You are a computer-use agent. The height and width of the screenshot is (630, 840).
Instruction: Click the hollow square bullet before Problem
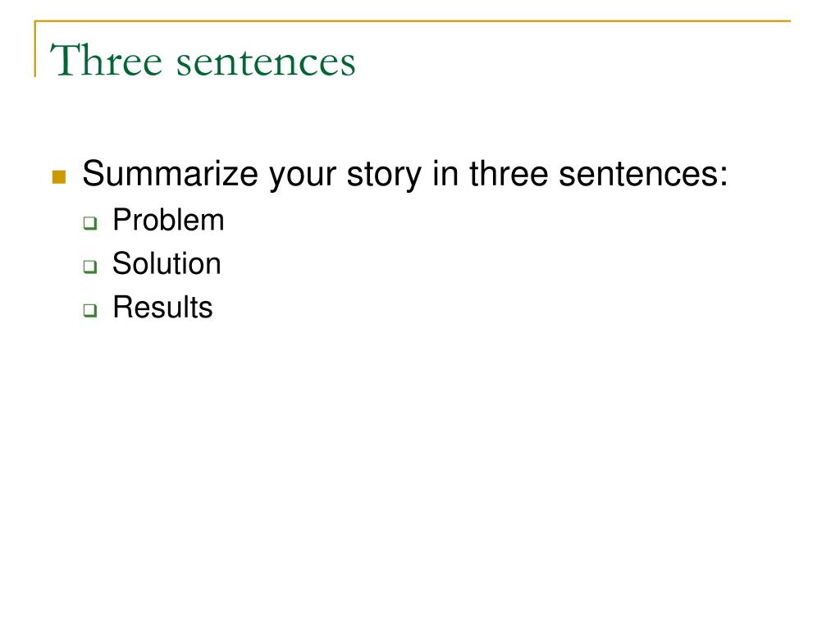[x=90, y=223]
